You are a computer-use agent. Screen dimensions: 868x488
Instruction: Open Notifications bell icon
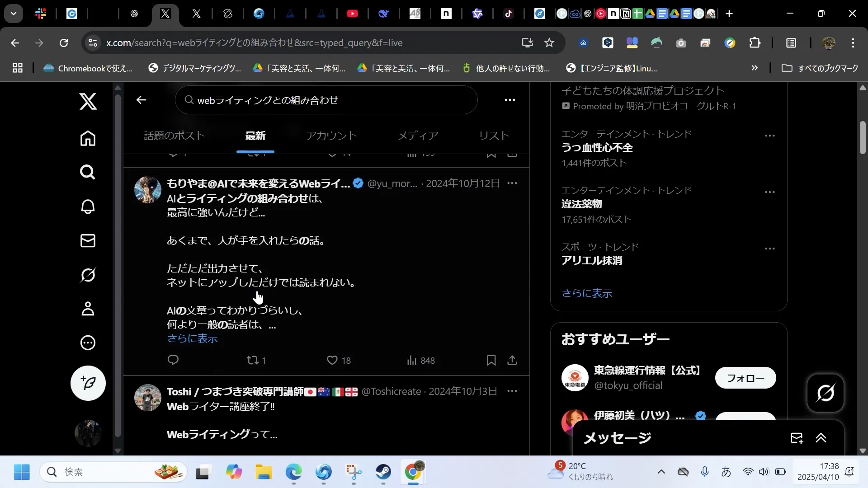point(88,206)
